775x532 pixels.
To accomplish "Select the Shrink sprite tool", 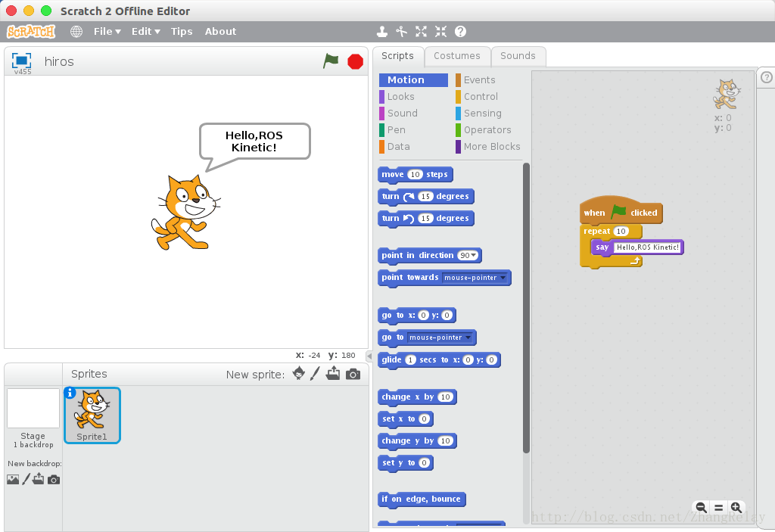I will [441, 32].
